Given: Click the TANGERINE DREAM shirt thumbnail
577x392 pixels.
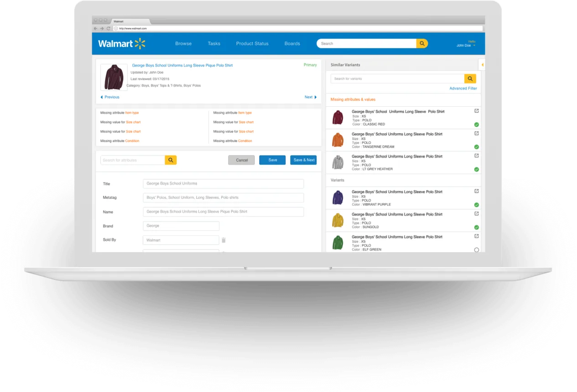Looking at the screenshot, I should click(338, 140).
